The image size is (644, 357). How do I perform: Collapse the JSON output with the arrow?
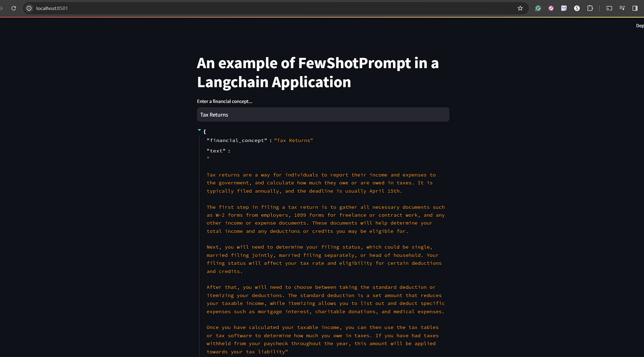click(199, 130)
